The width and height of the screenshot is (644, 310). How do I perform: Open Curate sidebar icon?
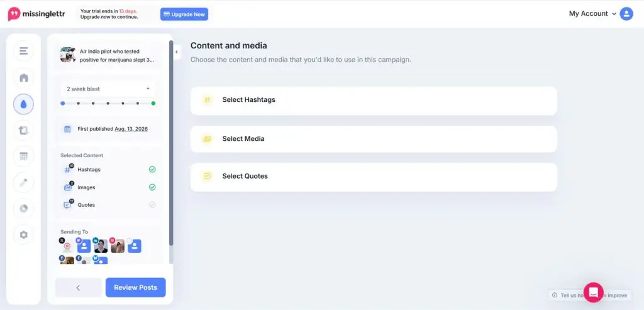pos(23,130)
